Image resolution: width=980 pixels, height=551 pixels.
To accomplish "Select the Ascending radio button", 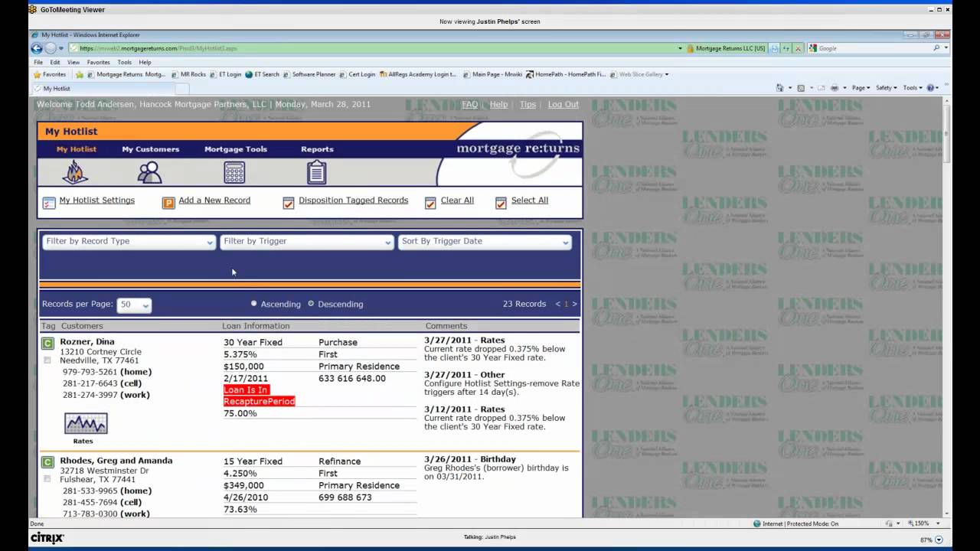I will click(x=254, y=303).
